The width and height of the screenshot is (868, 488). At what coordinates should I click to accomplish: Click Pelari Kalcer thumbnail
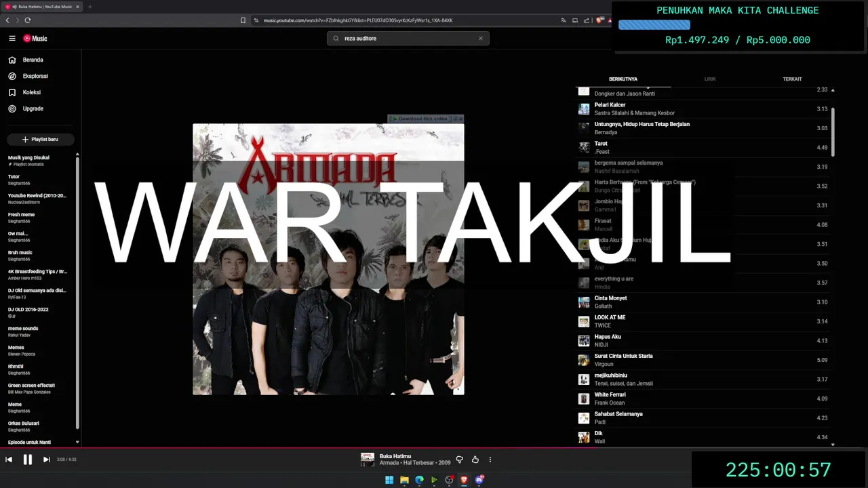[584, 109]
